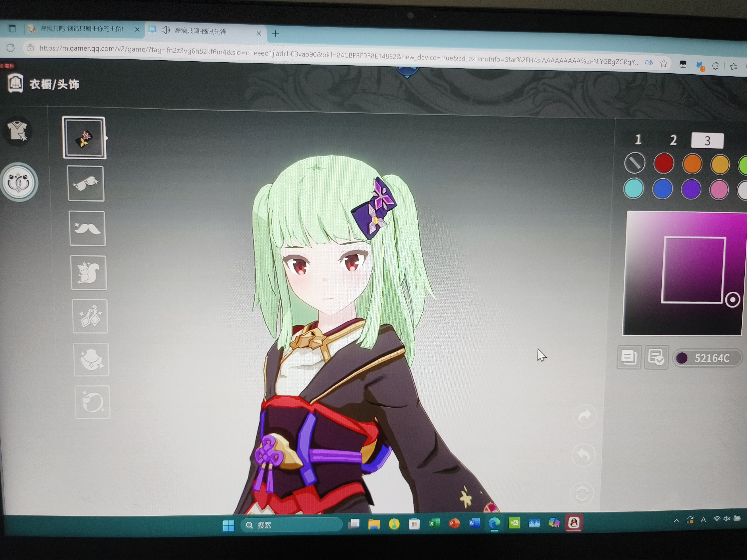Select the squirrel accessory category
Image resolution: width=747 pixels, height=560 pixels.
(x=89, y=273)
